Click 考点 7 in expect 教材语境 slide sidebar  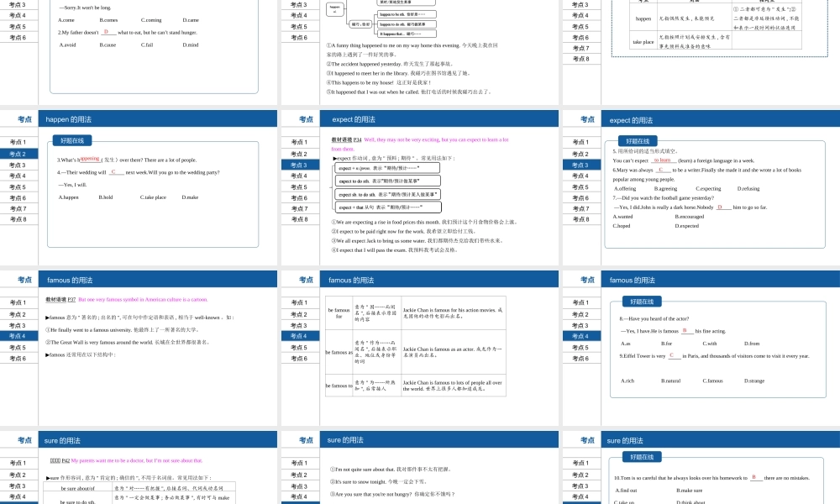click(x=300, y=208)
